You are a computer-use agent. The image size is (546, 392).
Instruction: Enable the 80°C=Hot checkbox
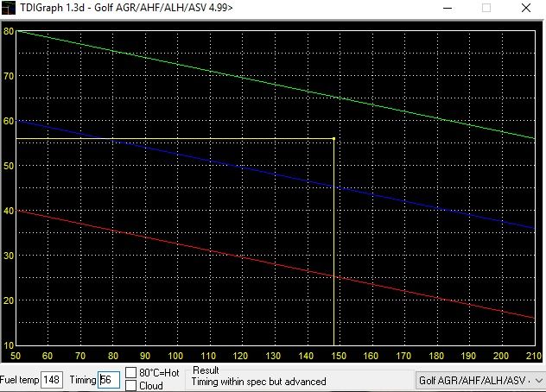coord(131,373)
